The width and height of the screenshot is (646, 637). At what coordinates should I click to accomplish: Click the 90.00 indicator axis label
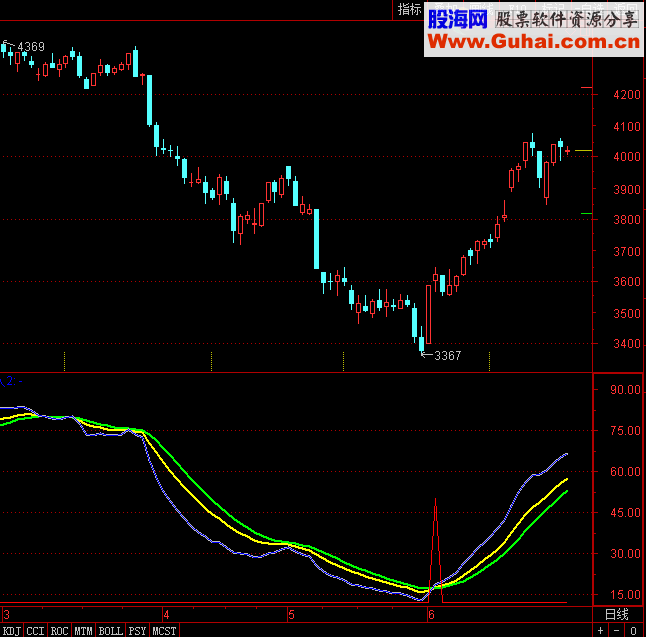click(625, 390)
